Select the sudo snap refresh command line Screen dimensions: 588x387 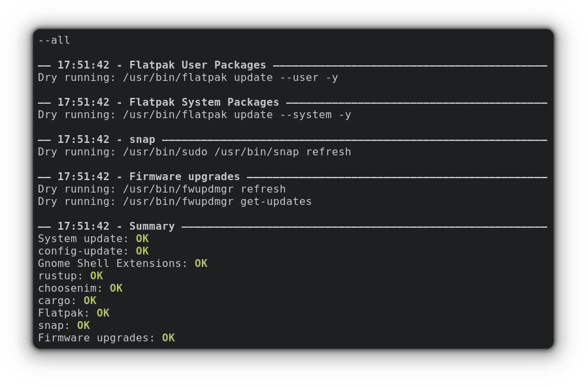point(194,152)
